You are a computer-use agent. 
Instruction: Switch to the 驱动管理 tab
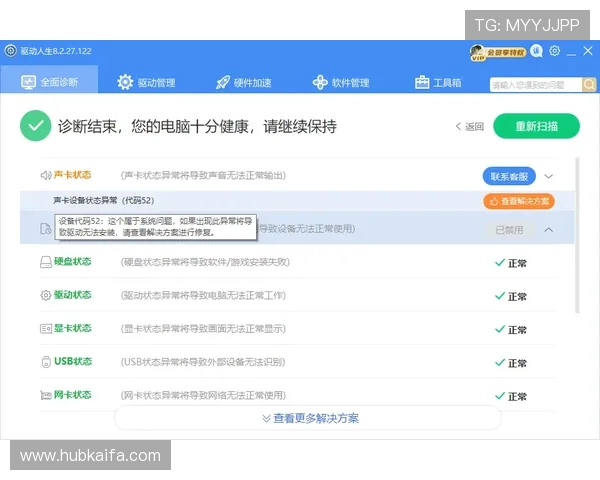[146, 82]
